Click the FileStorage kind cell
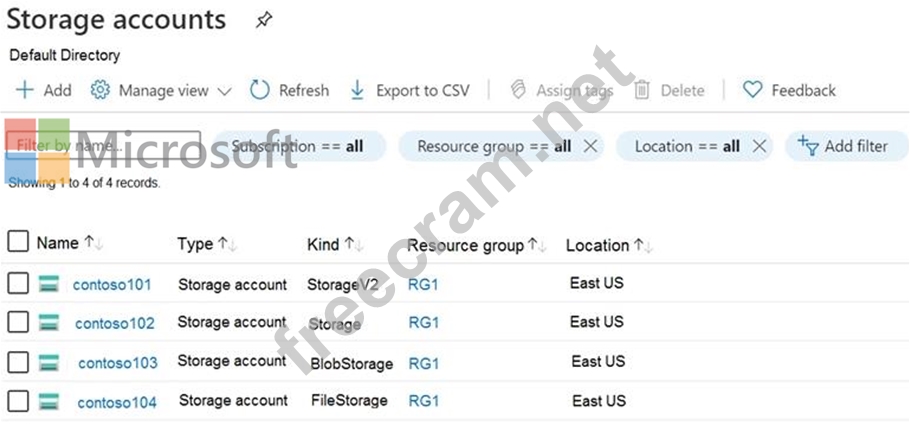This screenshot has width=910, height=424. pos(349,400)
